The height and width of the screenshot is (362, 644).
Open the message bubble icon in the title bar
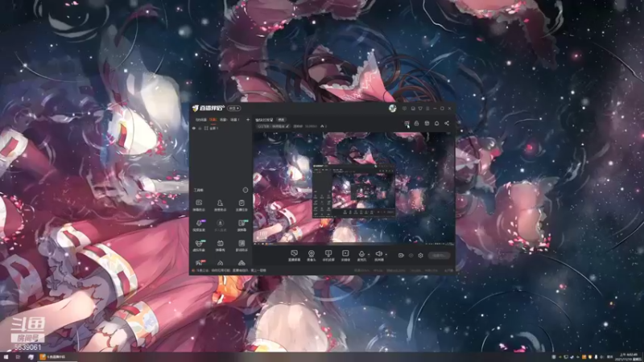[x=405, y=109]
